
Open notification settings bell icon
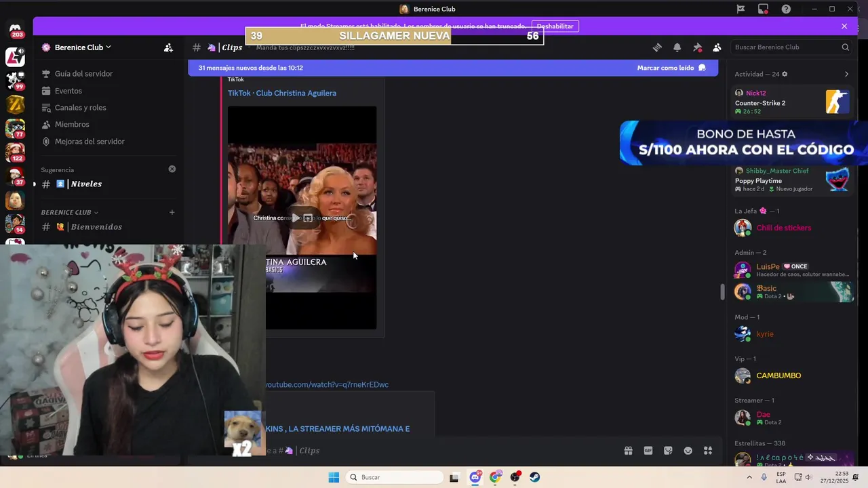click(677, 47)
